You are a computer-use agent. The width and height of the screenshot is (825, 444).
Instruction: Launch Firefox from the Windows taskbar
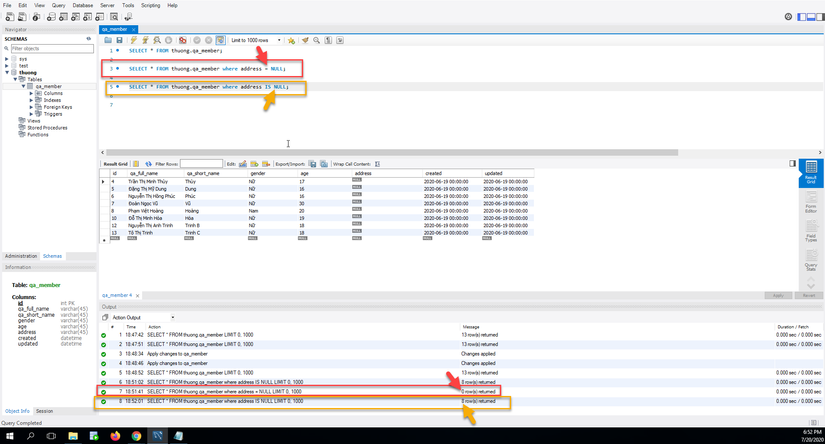[x=115, y=436]
